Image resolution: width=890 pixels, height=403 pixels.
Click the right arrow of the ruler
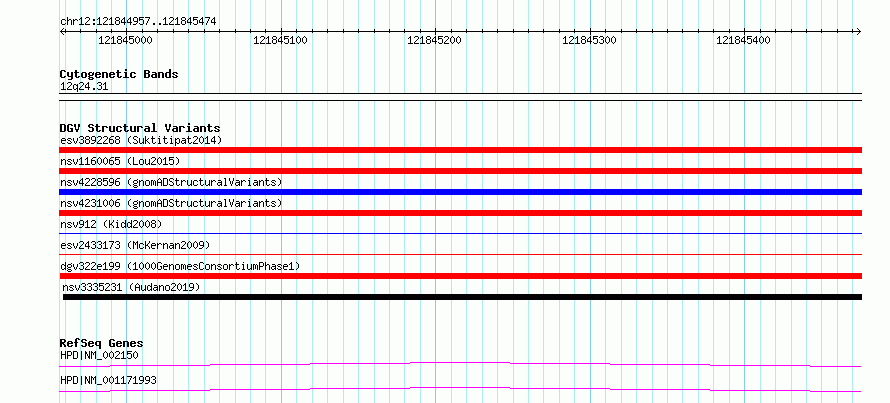coord(858,31)
